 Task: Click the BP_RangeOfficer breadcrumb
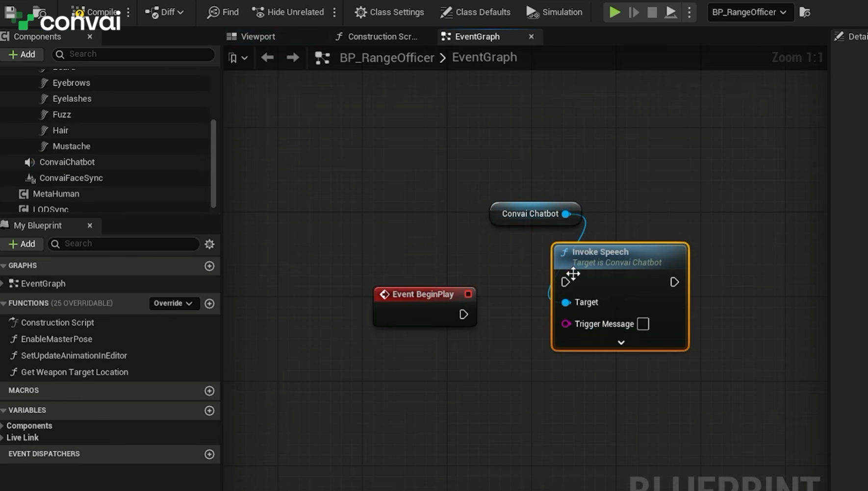pos(387,58)
